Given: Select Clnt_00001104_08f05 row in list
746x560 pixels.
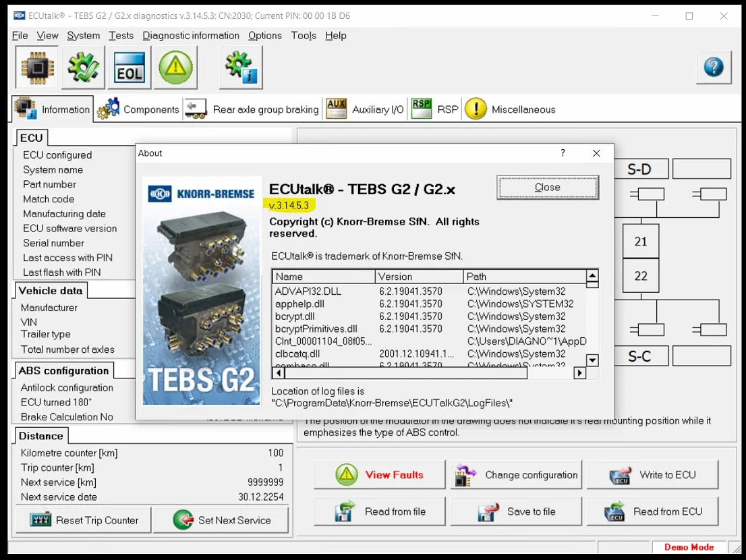Looking at the screenshot, I should (x=430, y=341).
